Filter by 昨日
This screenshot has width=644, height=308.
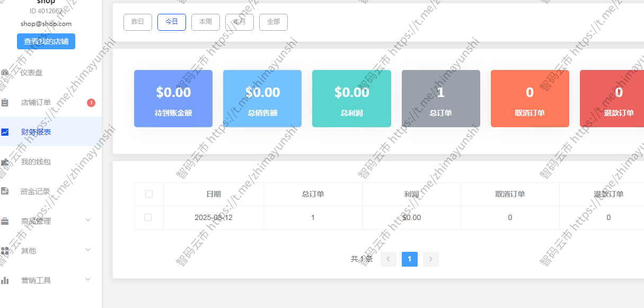[138, 22]
